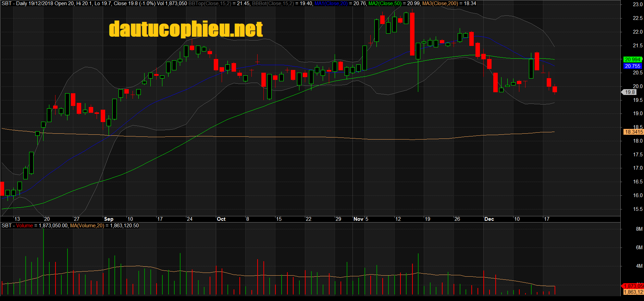644x301 pixels.
Task: Click the date axis label 15 in October
Action: click(x=279, y=219)
